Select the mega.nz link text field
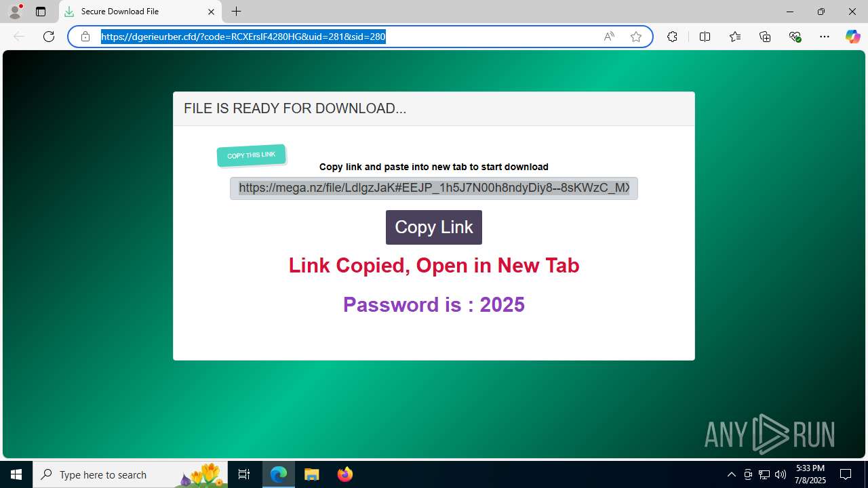 434,188
